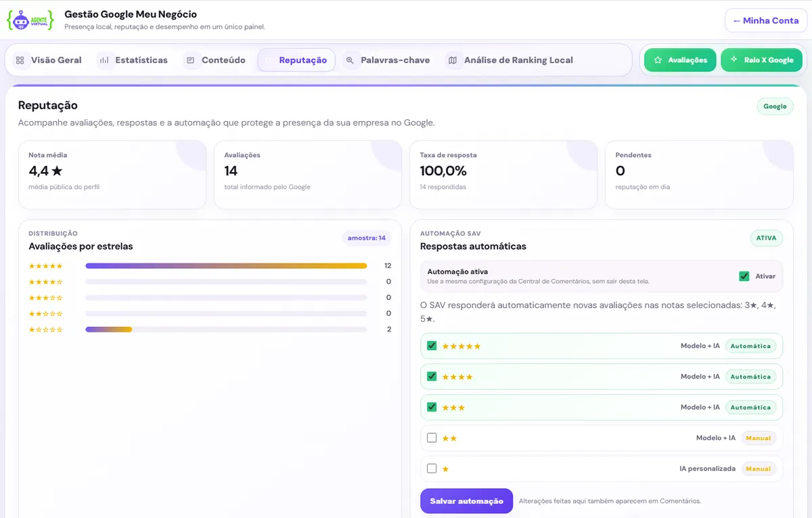This screenshot has height=518, width=812.
Task: Save with Salvar automação button
Action: 466,501
